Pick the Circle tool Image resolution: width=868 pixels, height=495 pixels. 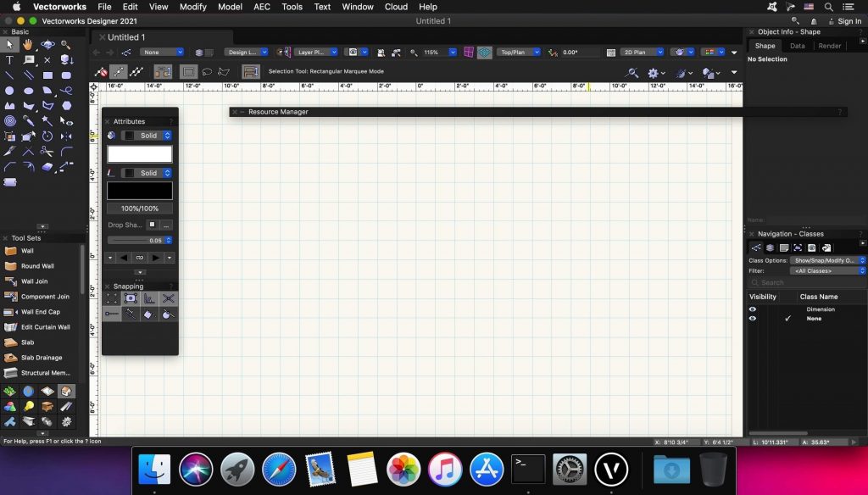pyautogui.click(x=8, y=89)
